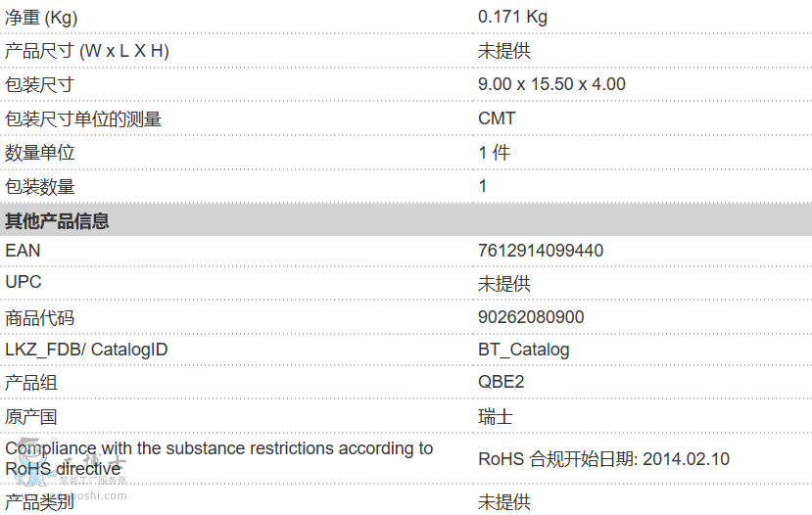Click the net weight value 0.171 Kg
Viewport: 812px width, 515px height.
512,17
